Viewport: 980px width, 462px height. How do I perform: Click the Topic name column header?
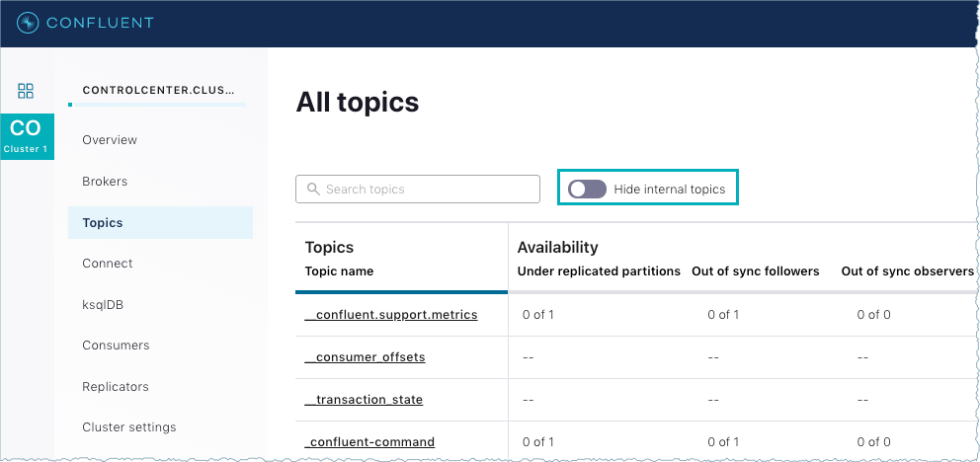tap(339, 270)
